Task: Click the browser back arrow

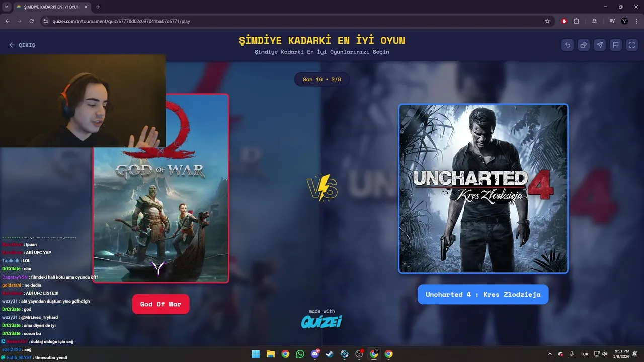Action: (x=7, y=21)
